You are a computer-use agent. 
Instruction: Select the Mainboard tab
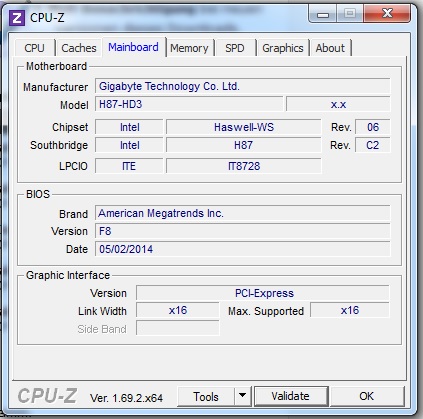[x=133, y=47]
